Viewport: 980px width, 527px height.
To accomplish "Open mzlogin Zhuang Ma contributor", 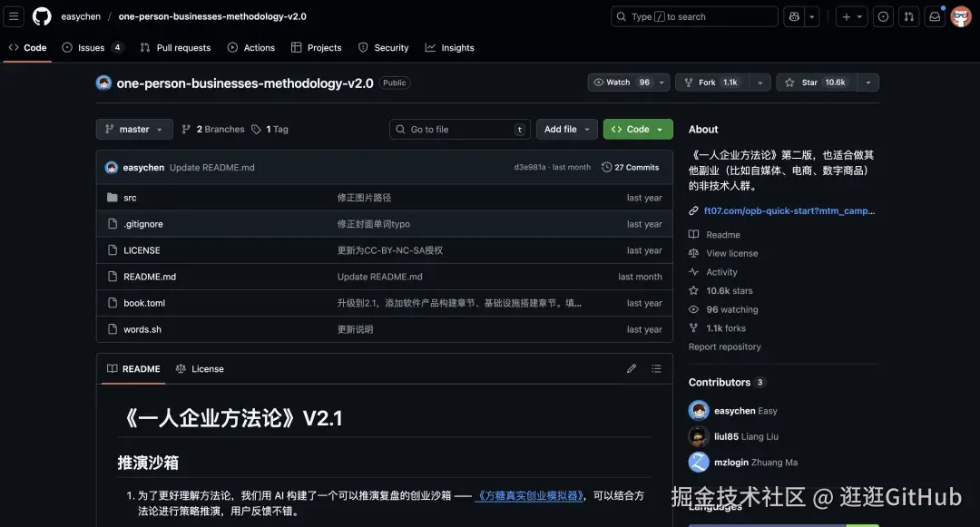I will (x=756, y=463).
